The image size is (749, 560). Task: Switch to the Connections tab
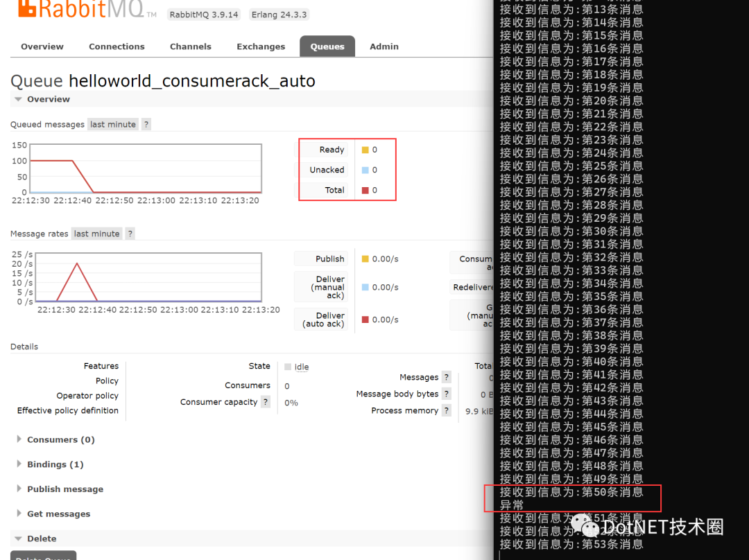point(117,46)
